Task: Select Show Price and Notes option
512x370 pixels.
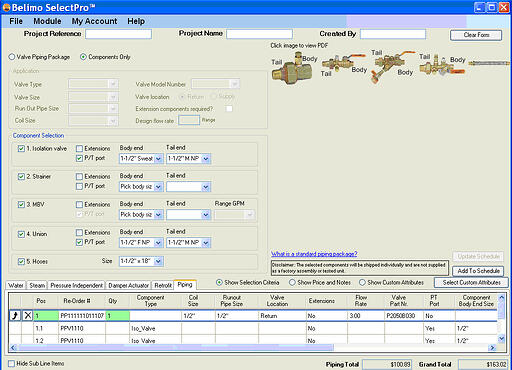Action: tap(292, 282)
